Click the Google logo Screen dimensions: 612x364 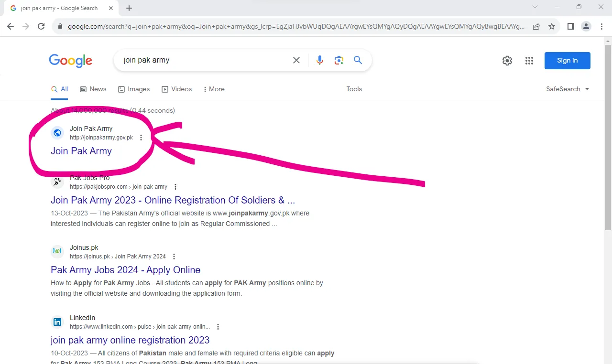(x=70, y=61)
